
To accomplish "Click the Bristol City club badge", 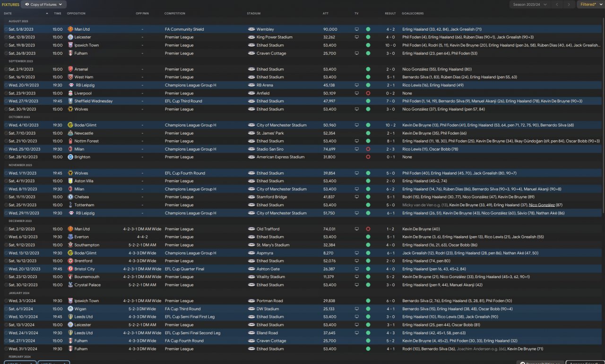I will [x=70, y=269].
